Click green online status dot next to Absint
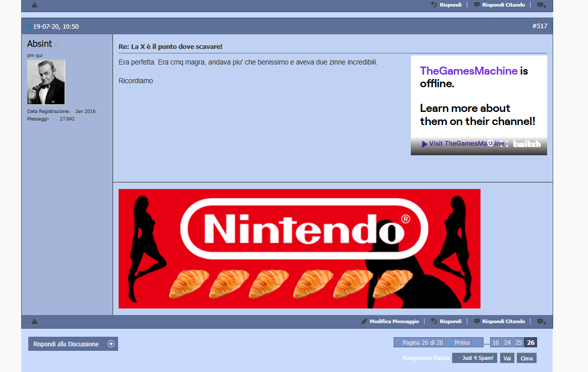The width and height of the screenshot is (588, 372). click(x=56, y=44)
